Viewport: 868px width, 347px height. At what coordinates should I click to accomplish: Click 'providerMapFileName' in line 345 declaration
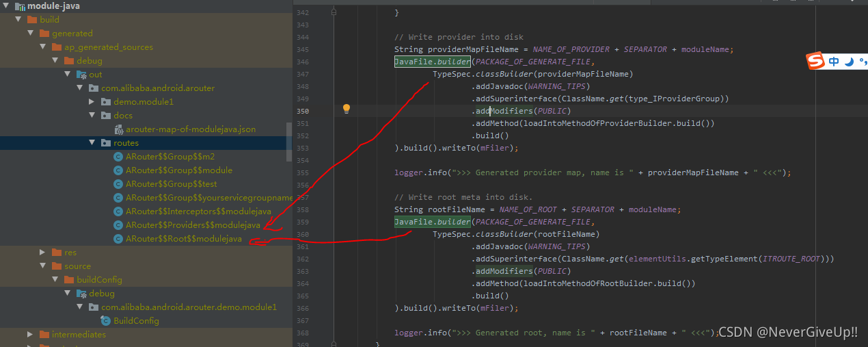(x=473, y=49)
